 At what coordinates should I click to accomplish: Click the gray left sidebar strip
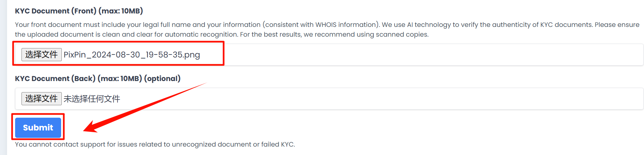click(x=3, y=77)
